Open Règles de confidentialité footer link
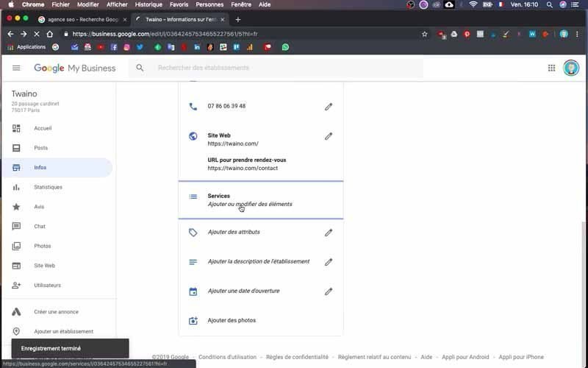The height and width of the screenshot is (368, 588). [297, 357]
